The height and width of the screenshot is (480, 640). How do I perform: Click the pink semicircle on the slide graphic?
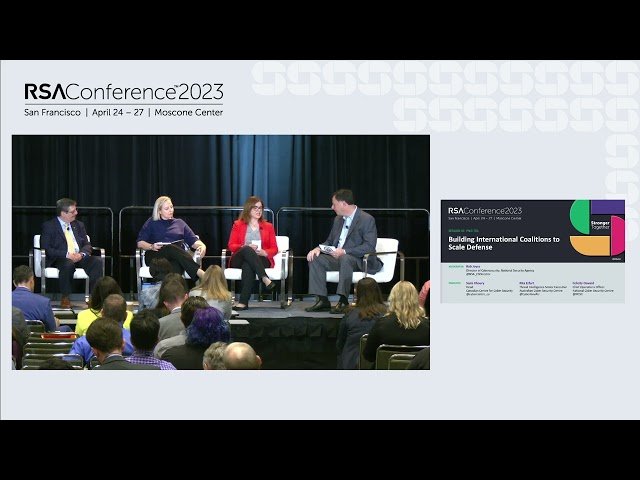coord(618,236)
